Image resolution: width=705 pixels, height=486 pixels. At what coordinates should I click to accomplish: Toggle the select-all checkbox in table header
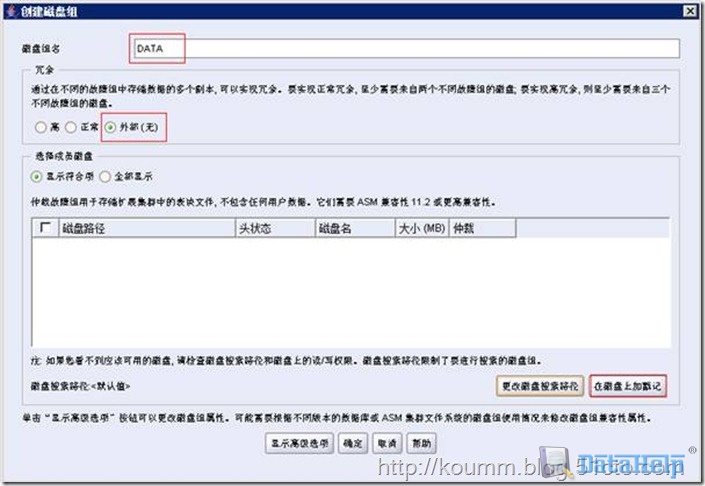coord(45,227)
